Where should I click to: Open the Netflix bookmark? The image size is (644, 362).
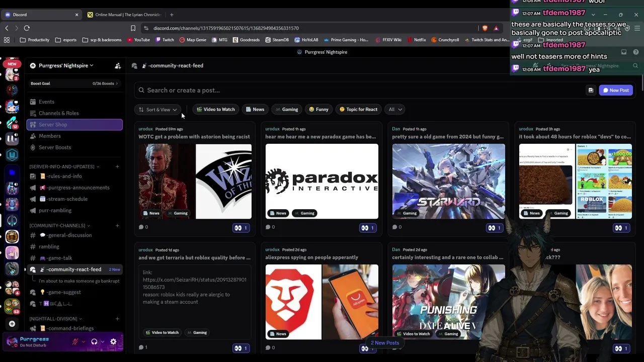coord(416,40)
